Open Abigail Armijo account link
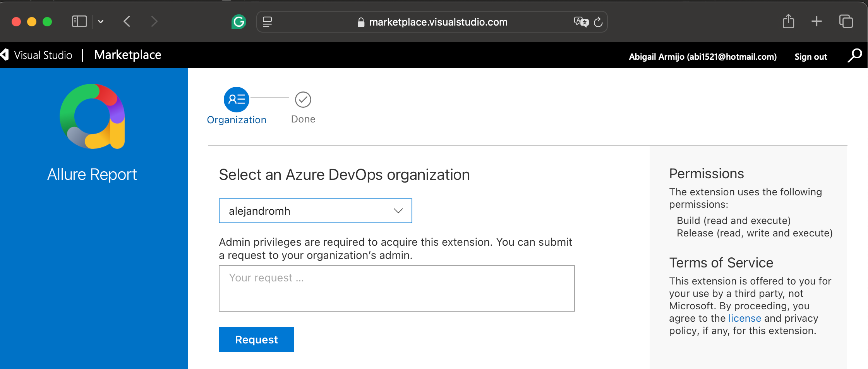The width and height of the screenshot is (868, 369). (703, 57)
